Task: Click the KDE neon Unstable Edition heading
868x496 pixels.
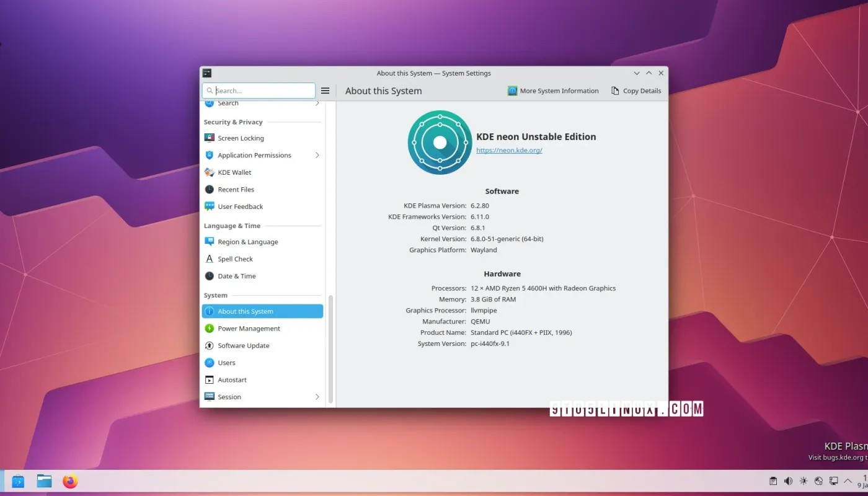Action: pyautogui.click(x=536, y=137)
